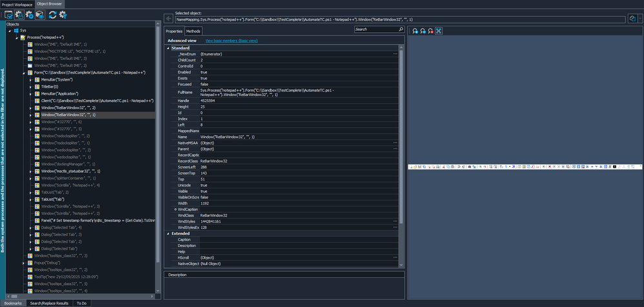The image size is (644, 307).
Task: Click the first checklist icon in toolbar
Action: coord(9,15)
